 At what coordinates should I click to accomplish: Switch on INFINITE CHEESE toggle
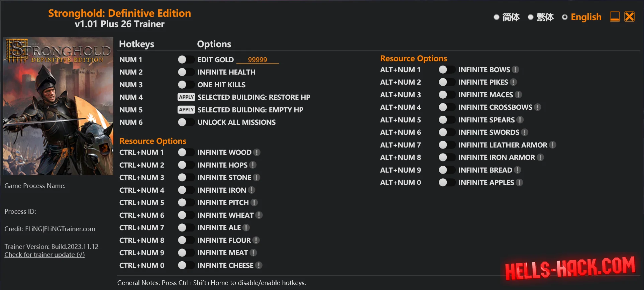pos(186,265)
